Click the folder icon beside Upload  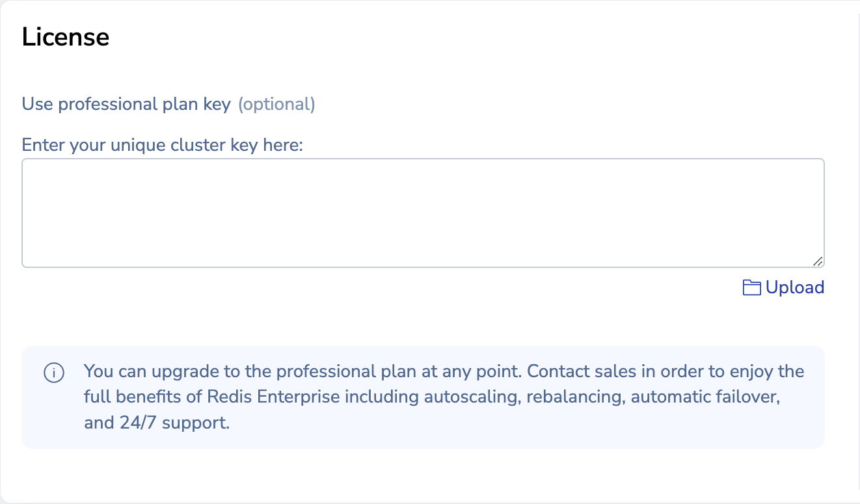pos(753,287)
